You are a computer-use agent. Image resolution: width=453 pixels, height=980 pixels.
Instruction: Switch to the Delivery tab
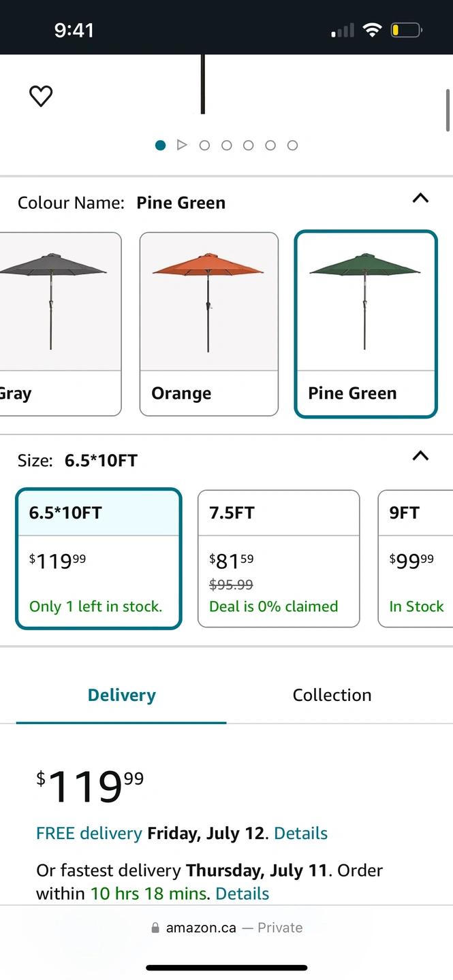(x=121, y=695)
